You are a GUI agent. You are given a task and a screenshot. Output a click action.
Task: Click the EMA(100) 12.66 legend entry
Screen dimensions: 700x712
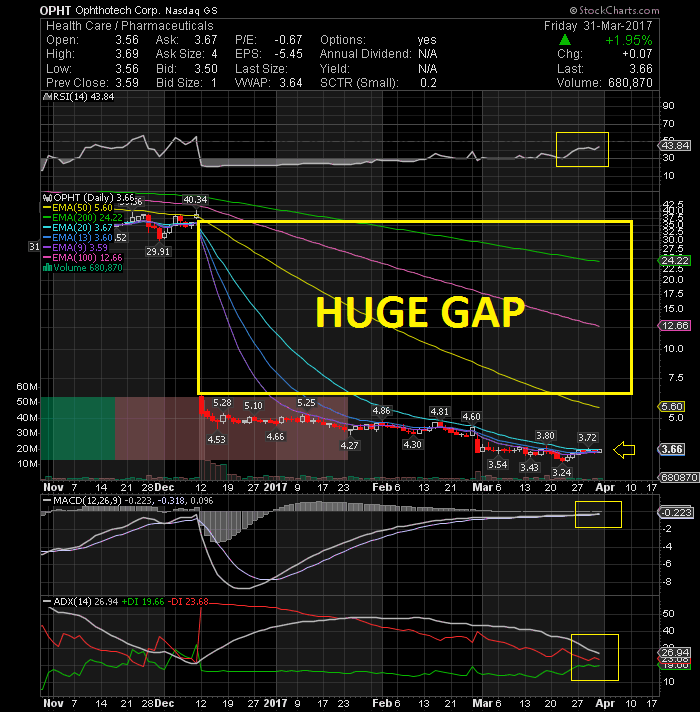83,257
